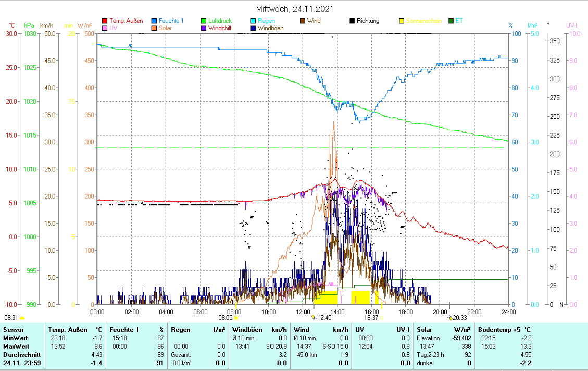Click the Bodentemp +5 column header

[505, 330]
